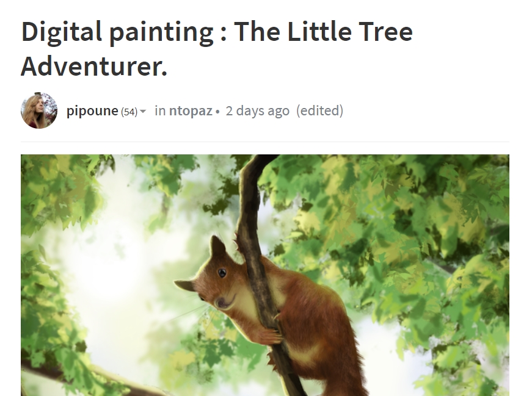Open the '2 days ago' timestamp
Image resolution: width=532 pixels, height=396 pixels.
(x=258, y=111)
